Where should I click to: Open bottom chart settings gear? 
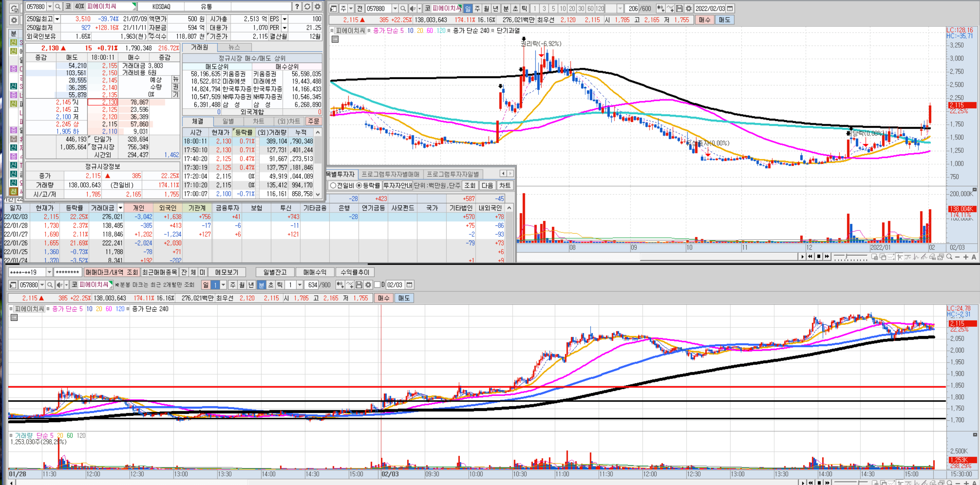point(368,285)
